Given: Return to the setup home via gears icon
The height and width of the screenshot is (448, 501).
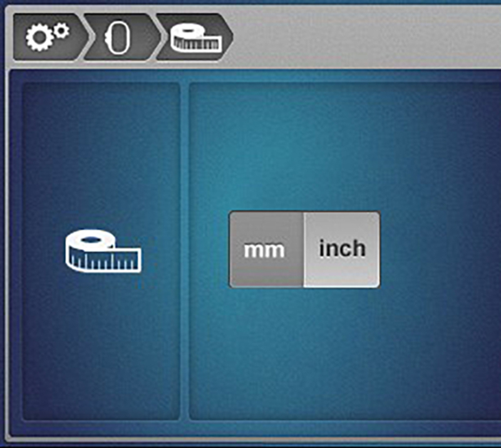Looking at the screenshot, I should click(47, 38).
